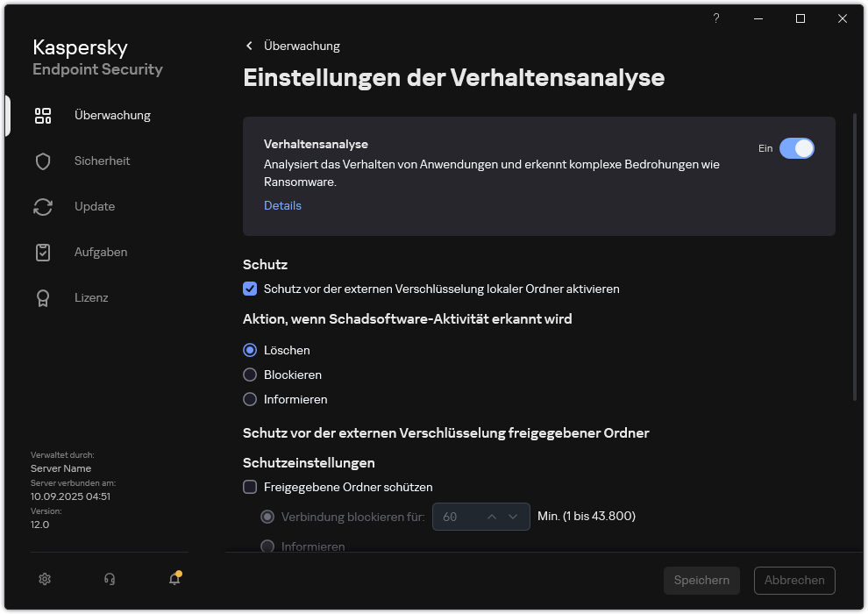Open settings via the gear icon
868x614 pixels.
[x=45, y=579]
